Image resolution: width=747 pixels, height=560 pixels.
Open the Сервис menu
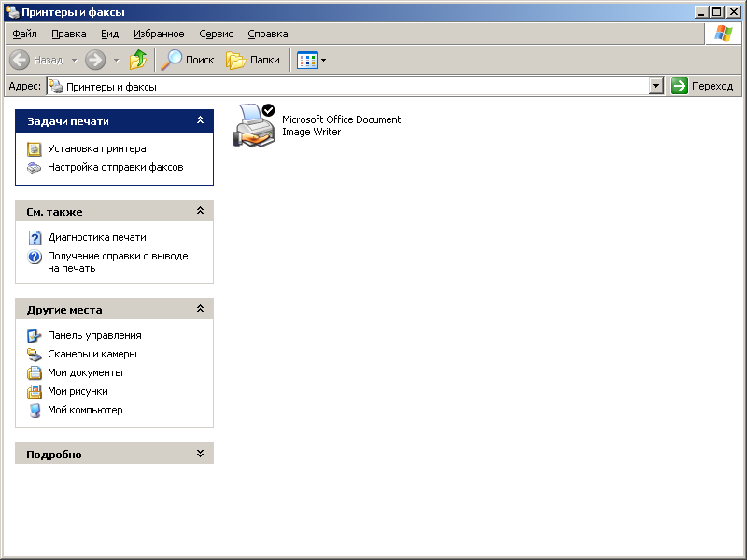click(x=216, y=34)
